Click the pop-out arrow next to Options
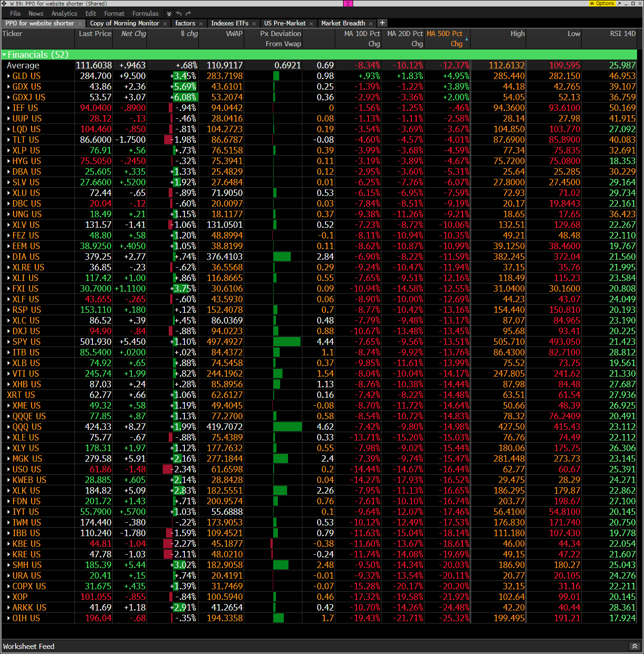The image size is (644, 654). point(619,3)
